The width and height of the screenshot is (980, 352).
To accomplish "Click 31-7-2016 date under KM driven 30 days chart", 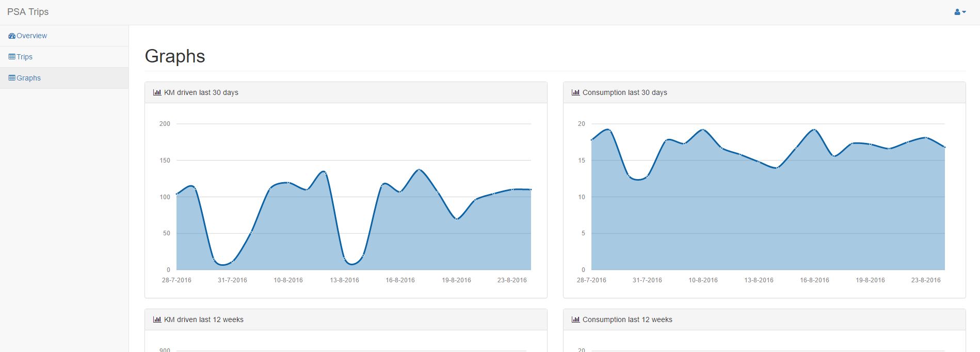I will coord(232,280).
